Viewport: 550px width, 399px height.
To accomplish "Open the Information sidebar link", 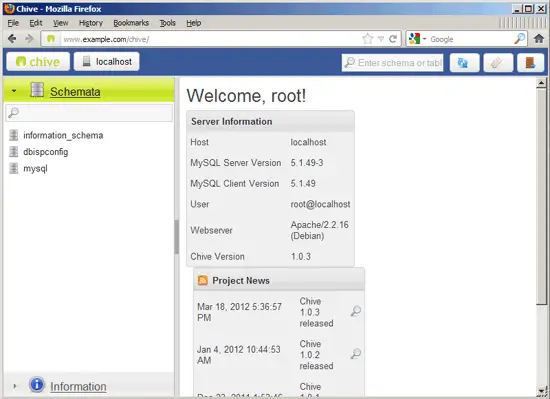I will pyautogui.click(x=78, y=386).
